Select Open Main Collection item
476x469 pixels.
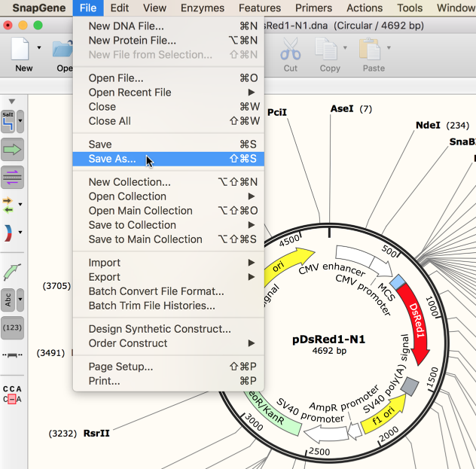pyautogui.click(x=169, y=211)
